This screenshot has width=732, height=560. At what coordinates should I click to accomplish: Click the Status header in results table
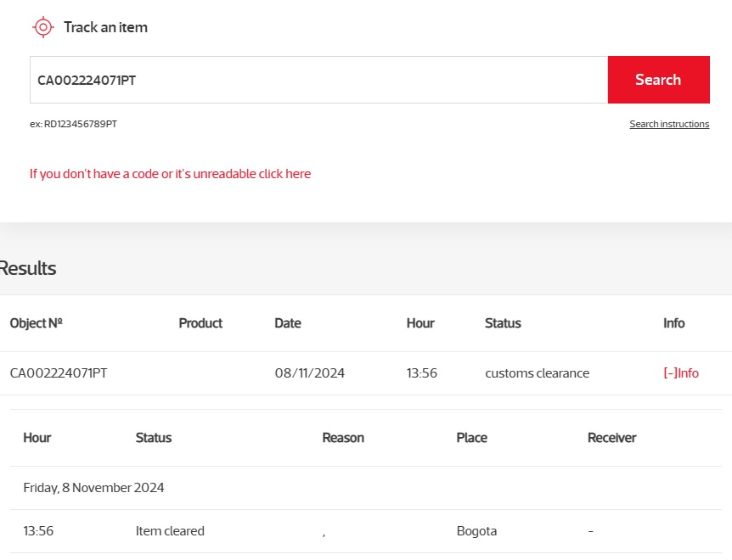[503, 323]
